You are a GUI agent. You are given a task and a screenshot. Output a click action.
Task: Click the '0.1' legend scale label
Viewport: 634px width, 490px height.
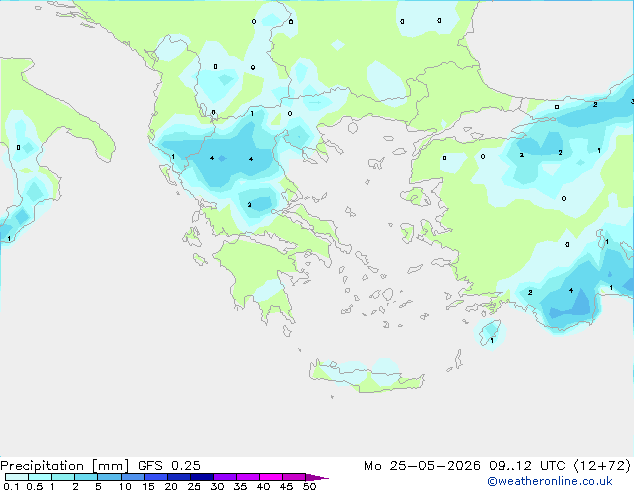click(11, 486)
